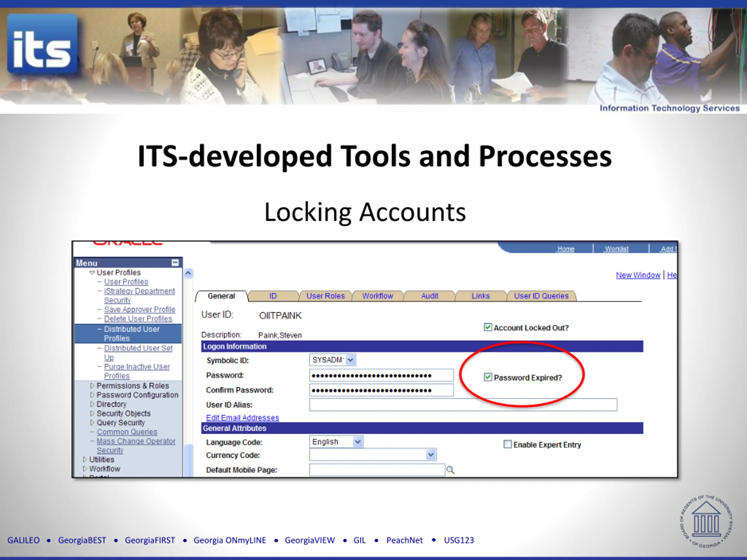Open the Symbolic ID dropdown
Image resolution: width=747 pixels, height=560 pixels.
[350, 360]
